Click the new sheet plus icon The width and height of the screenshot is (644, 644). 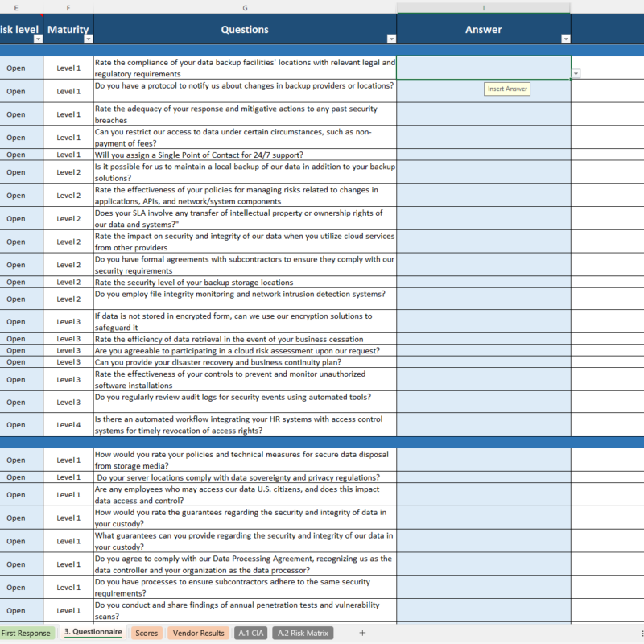point(362,634)
